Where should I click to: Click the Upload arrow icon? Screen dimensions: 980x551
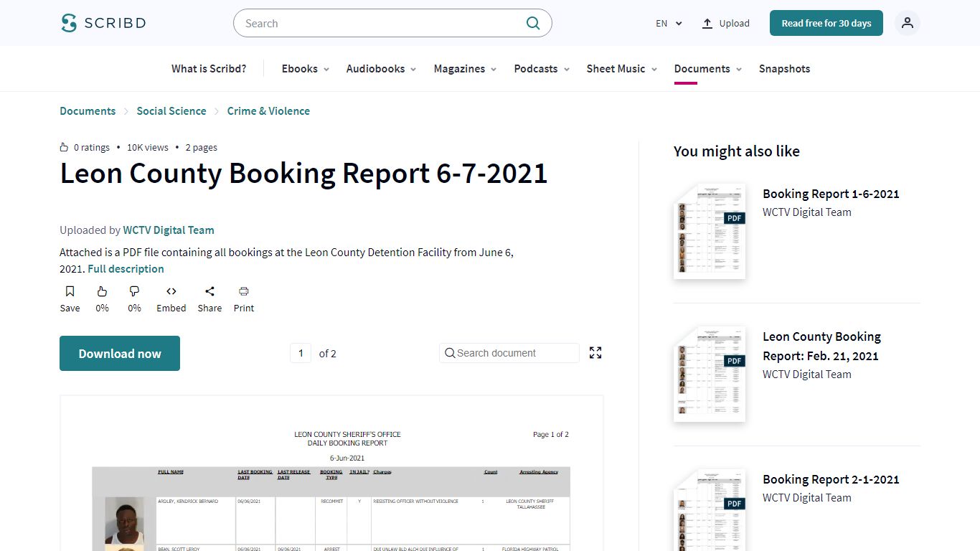[707, 23]
